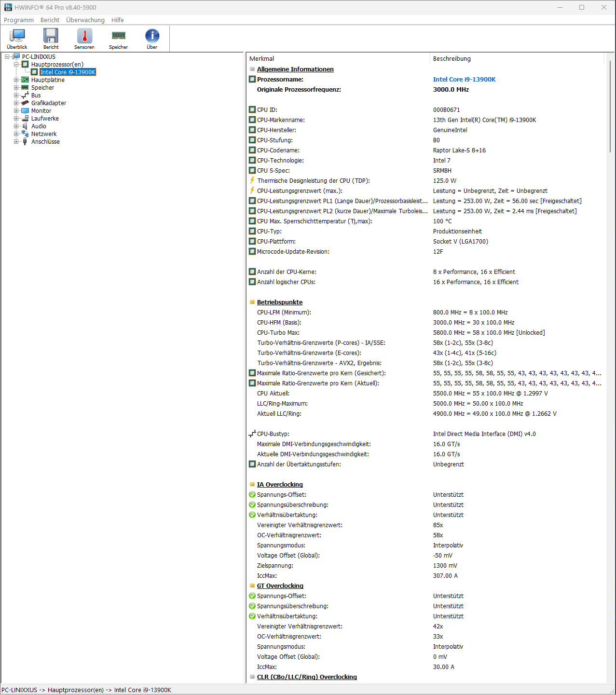This screenshot has height=695, width=616.
Task: Click the '-50 mV' voltage offset value
Action: [x=443, y=555]
